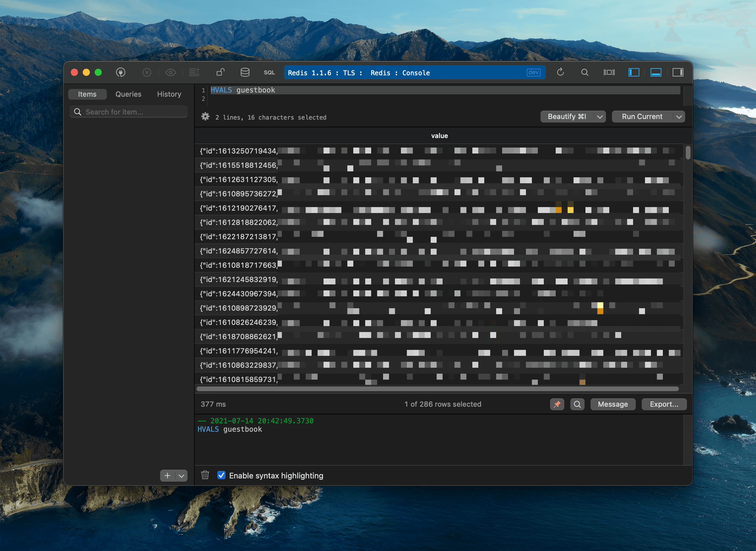Uncheck Enable syntax highlighting checkbox

click(221, 475)
